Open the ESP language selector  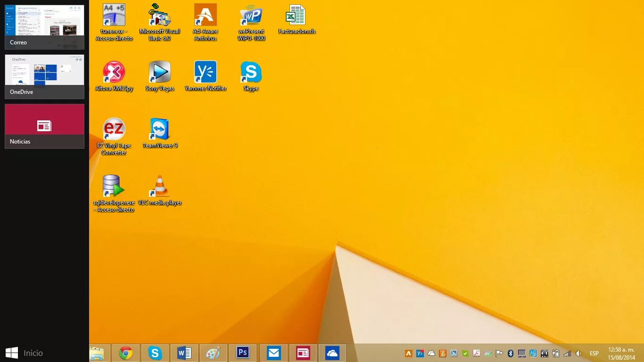[x=594, y=353]
